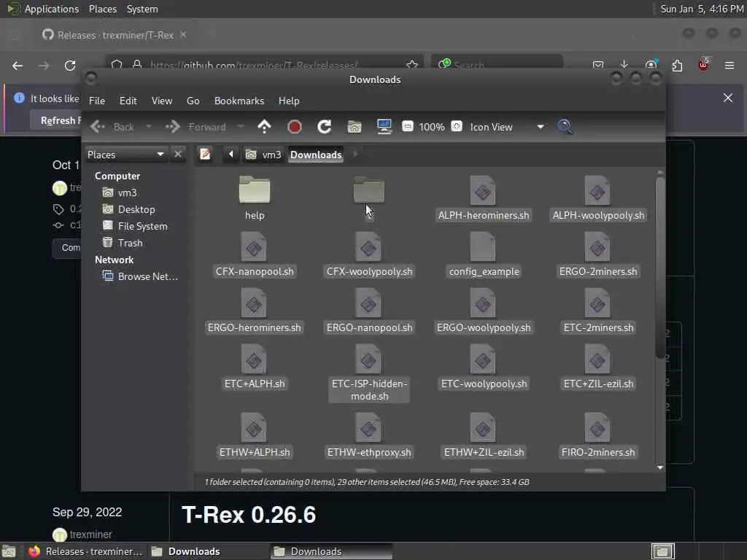This screenshot has height=560, width=747.
Task: Select the ALPH-woolypooly.sh file
Action: (x=598, y=198)
